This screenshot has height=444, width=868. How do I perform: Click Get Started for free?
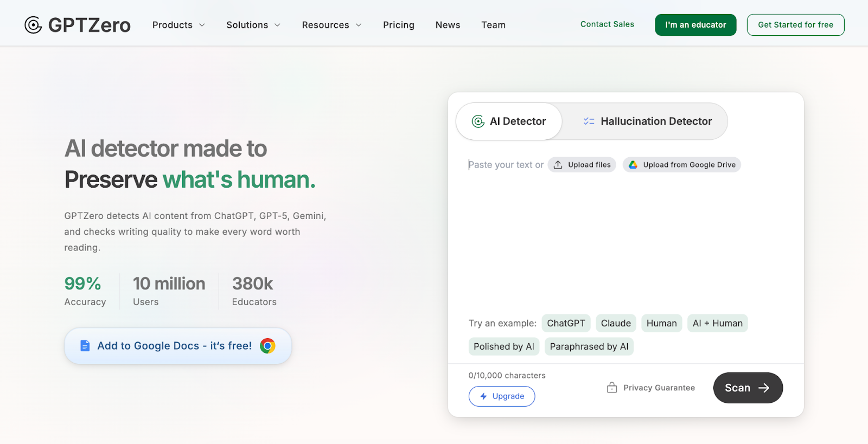tap(795, 25)
